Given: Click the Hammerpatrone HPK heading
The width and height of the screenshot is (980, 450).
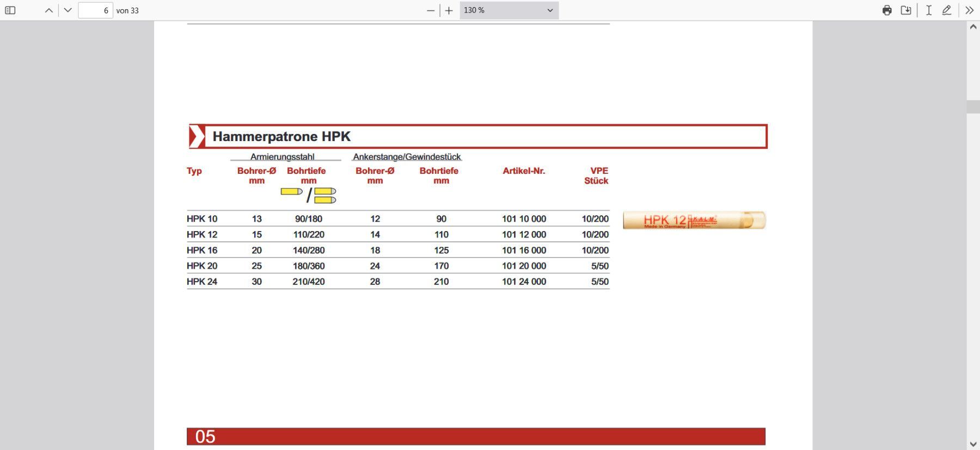Looking at the screenshot, I should click(x=281, y=136).
